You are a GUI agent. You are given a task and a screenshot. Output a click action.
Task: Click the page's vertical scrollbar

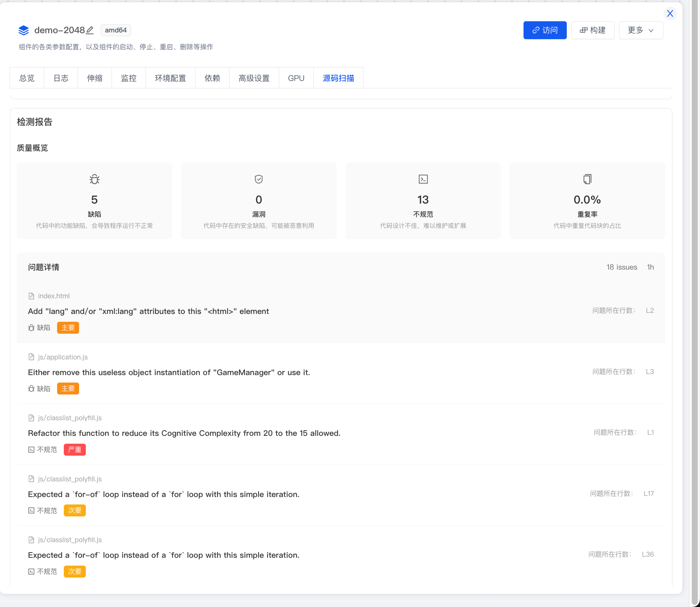coord(696,298)
